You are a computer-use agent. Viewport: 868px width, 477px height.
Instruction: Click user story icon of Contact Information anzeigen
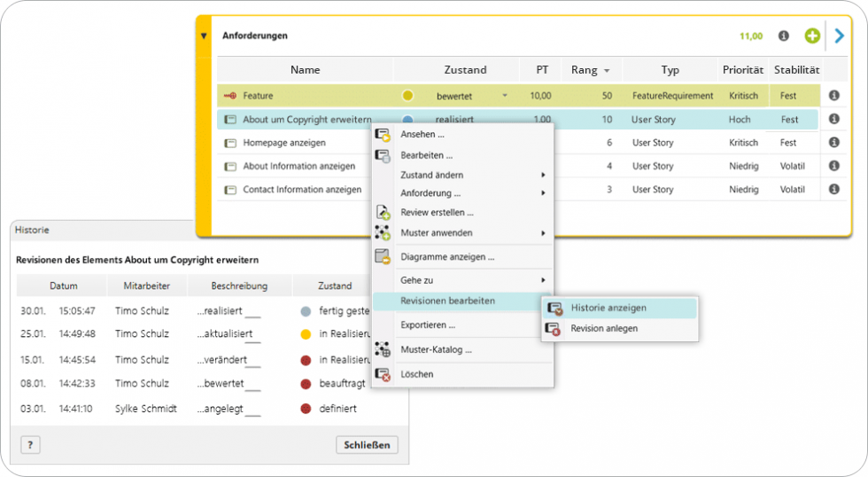coord(229,190)
